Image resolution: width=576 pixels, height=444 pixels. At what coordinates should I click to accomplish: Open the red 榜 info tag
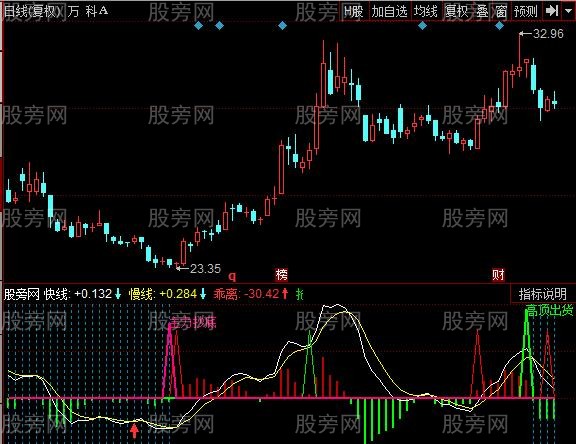tap(281, 275)
